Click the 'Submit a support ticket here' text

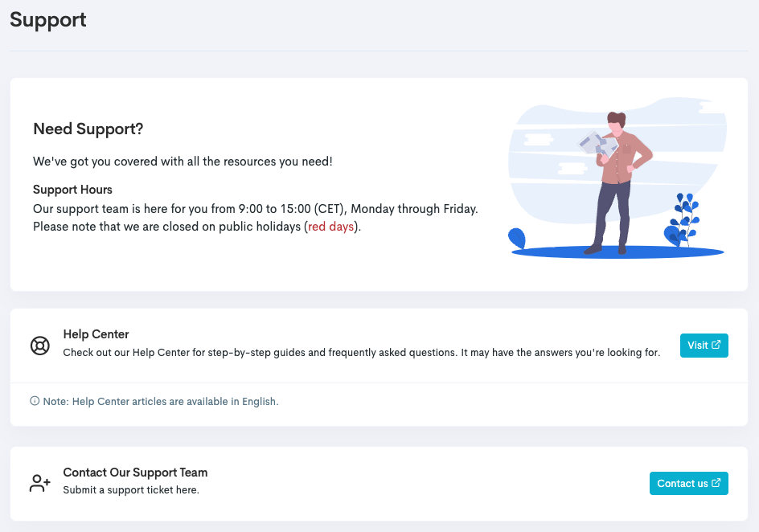click(x=131, y=489)
